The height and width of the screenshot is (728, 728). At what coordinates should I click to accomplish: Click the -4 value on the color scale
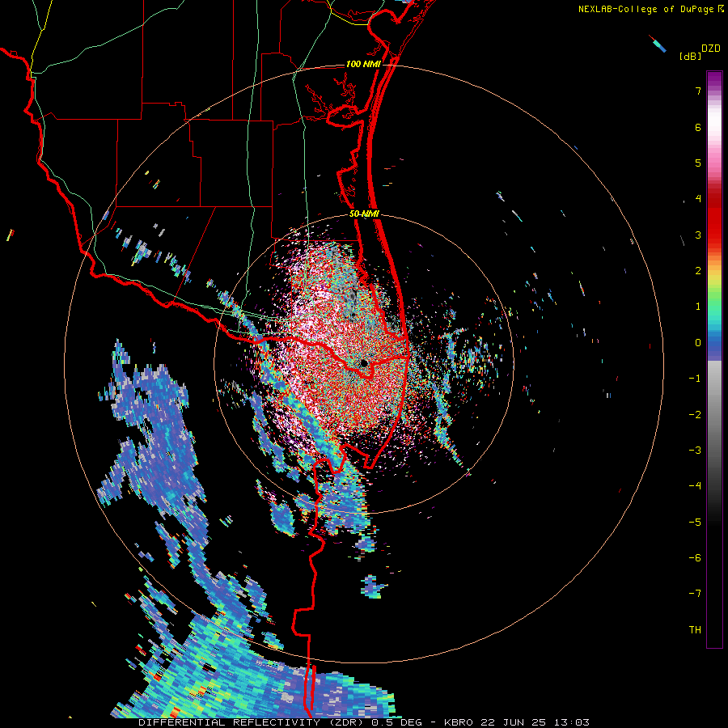point(695,485)
